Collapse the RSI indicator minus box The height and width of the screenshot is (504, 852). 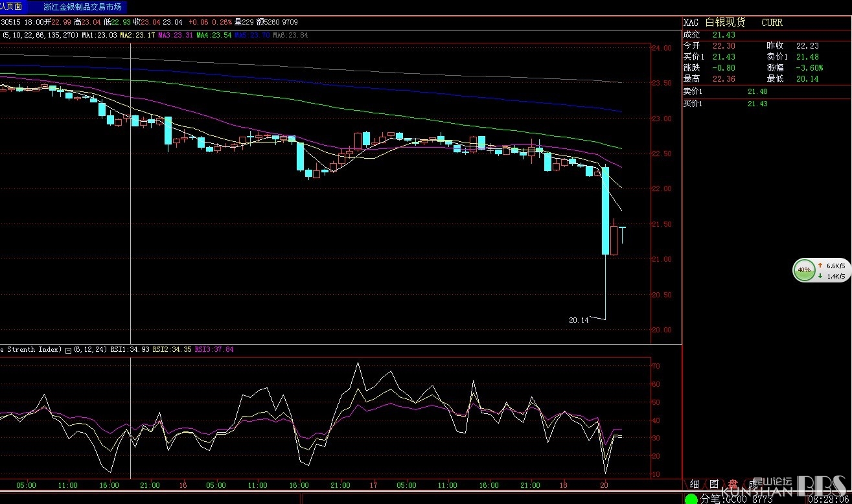(x=68, y=350)
